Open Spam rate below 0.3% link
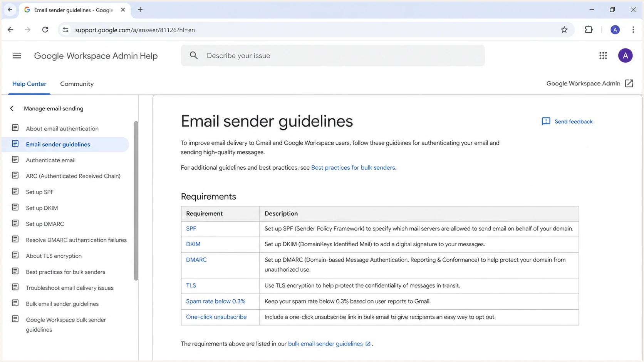 [216, 301]
